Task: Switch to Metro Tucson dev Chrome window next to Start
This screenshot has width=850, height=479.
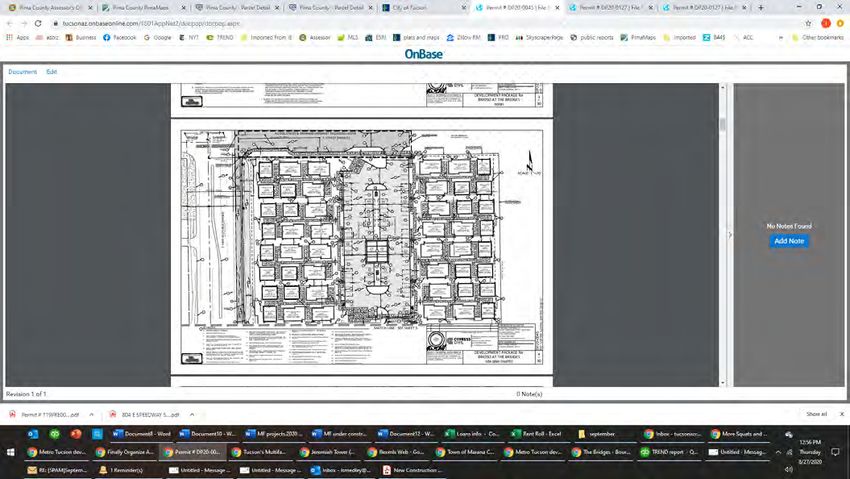Action: [x=57, y=452]
